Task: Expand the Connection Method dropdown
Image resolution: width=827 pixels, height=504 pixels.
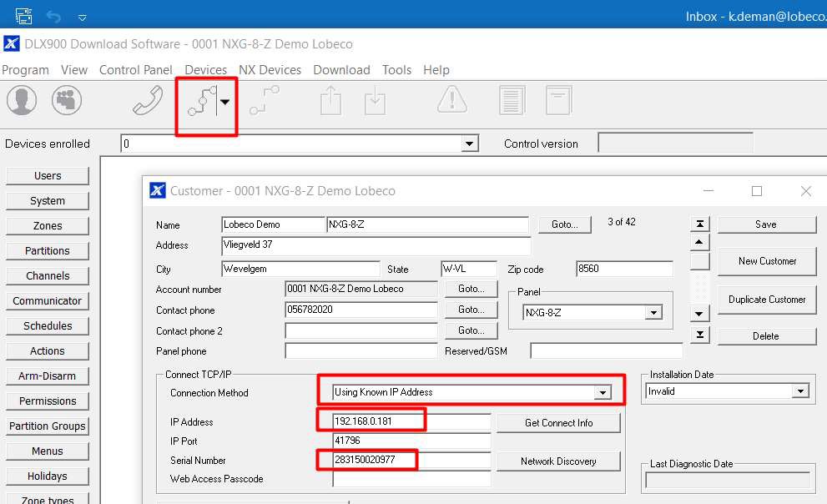Action: (603, 392)
